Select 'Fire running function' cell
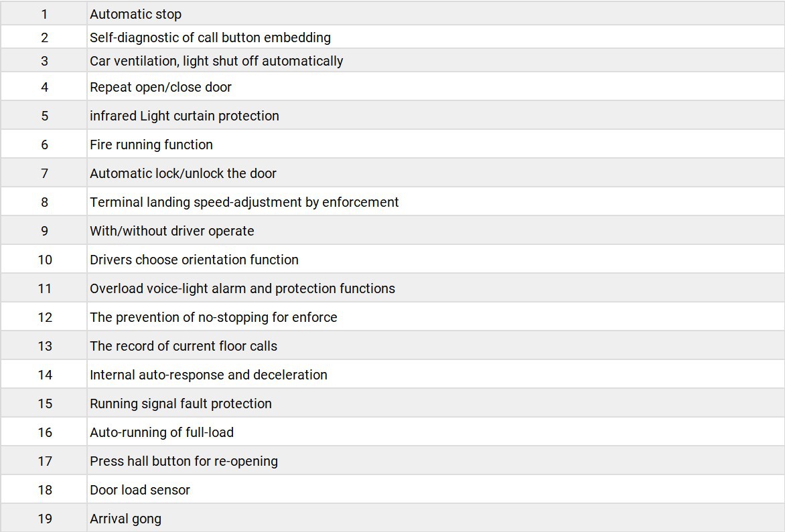This screenshot has width=785, height=532. coord(151,145)
